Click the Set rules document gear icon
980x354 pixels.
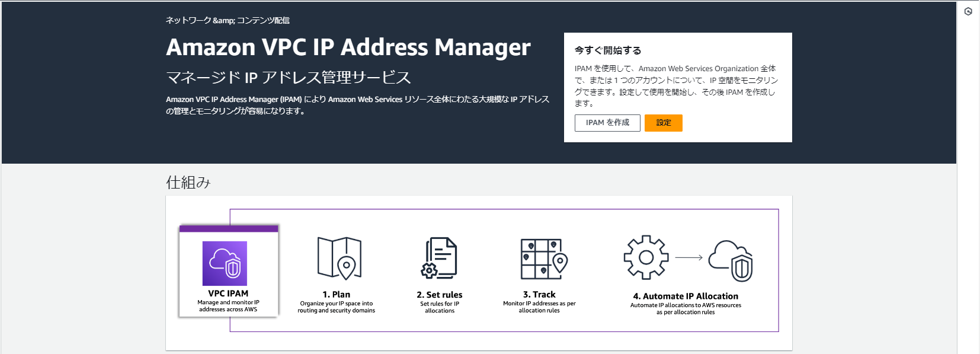click(439, 258)
